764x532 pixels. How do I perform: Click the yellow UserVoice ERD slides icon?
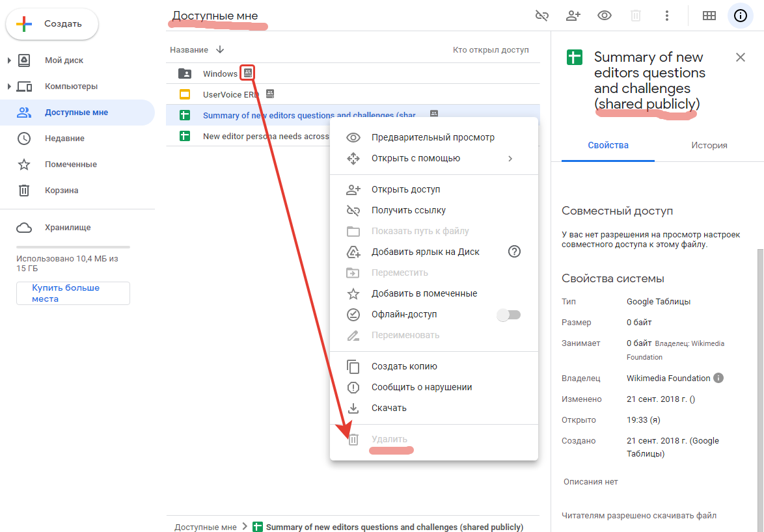[185, 94]
